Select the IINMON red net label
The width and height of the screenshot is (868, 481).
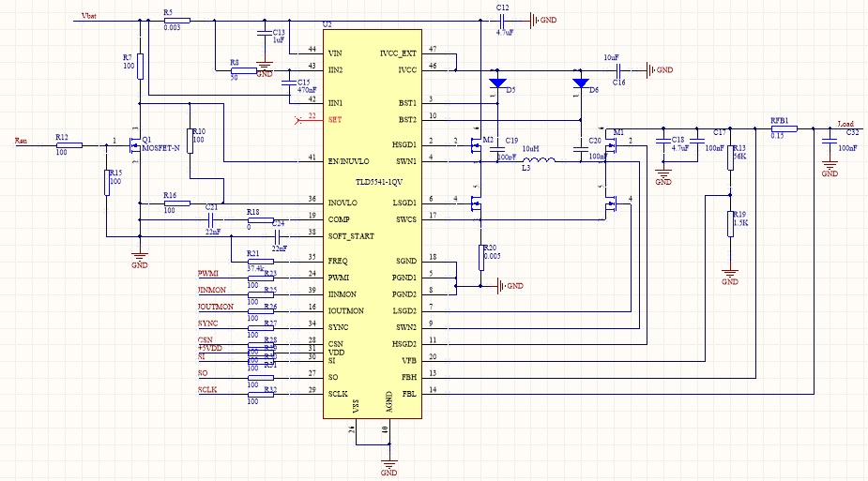coord(212,290)
